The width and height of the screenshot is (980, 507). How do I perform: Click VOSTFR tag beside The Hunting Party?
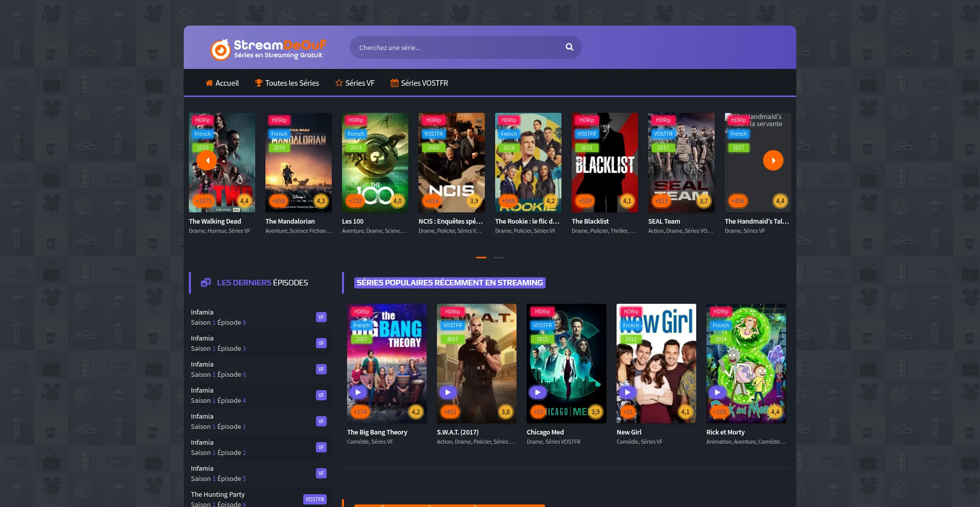point(315,499)
